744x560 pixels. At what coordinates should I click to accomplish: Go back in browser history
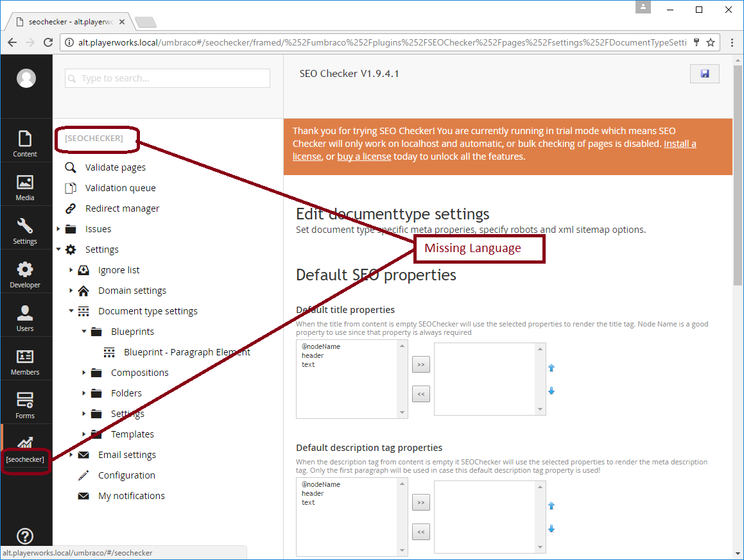coord(12,42)
